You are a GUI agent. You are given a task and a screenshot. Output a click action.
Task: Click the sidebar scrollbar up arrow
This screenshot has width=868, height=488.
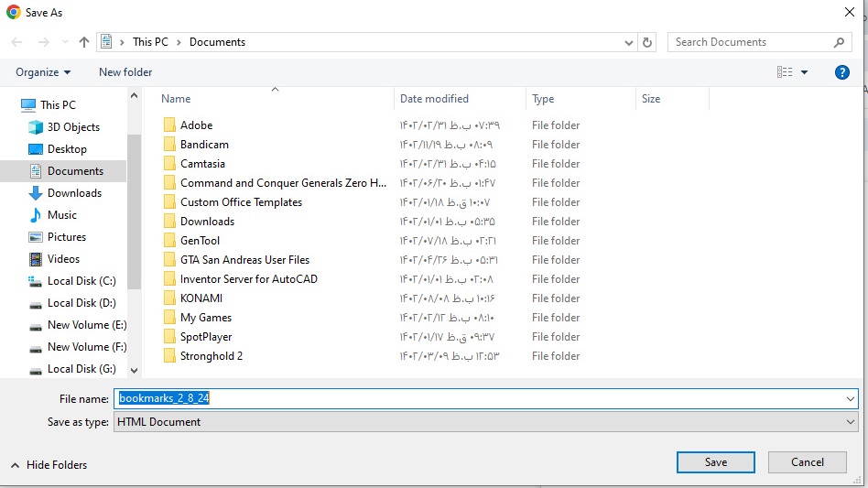point(134,96)
